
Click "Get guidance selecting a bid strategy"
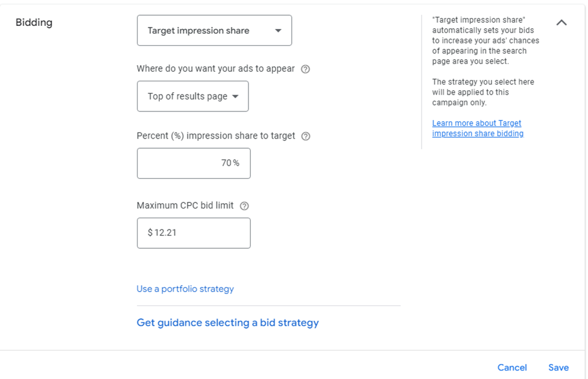point(227,322)
